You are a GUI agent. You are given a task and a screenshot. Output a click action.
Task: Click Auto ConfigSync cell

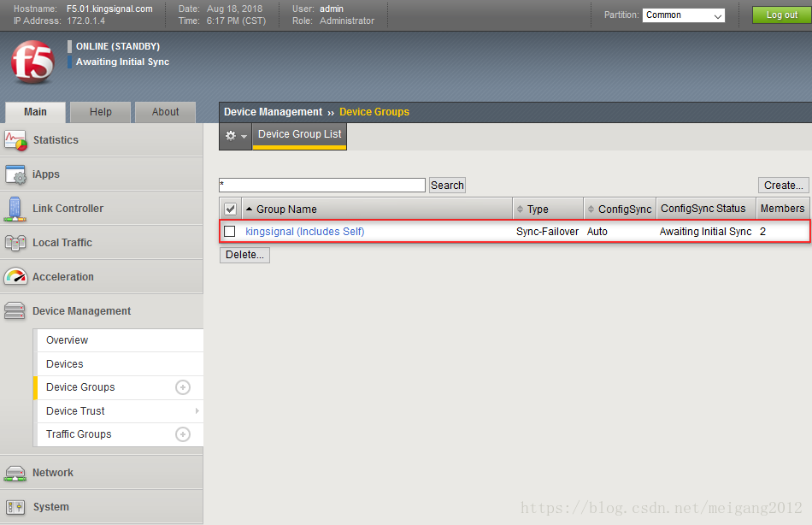pos(597,232)
